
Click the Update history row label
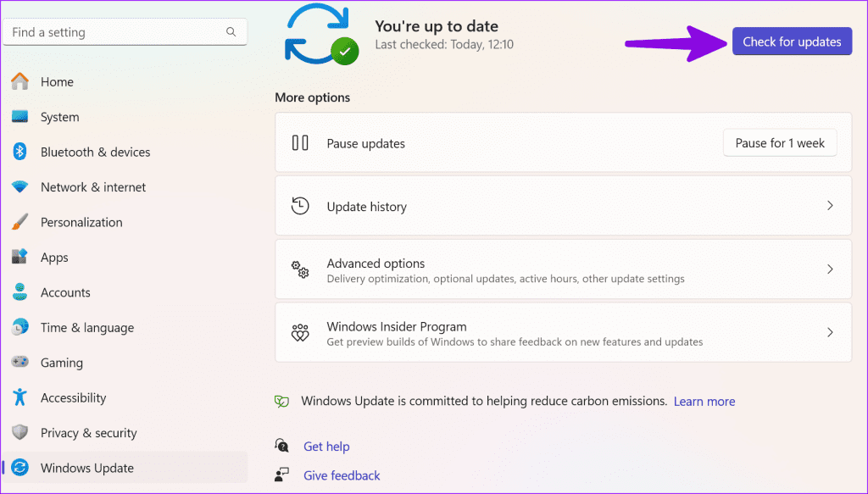(366, 207)
